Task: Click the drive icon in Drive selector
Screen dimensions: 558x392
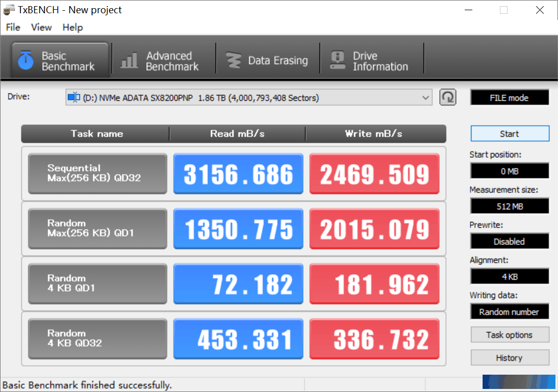Action: [74, 97]
